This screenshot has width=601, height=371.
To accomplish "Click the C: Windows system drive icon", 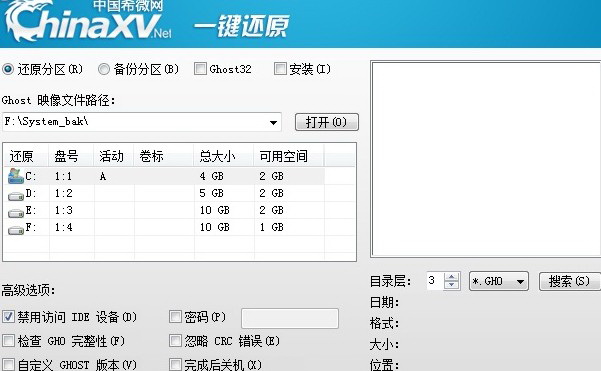I will [x=15, y=176].
